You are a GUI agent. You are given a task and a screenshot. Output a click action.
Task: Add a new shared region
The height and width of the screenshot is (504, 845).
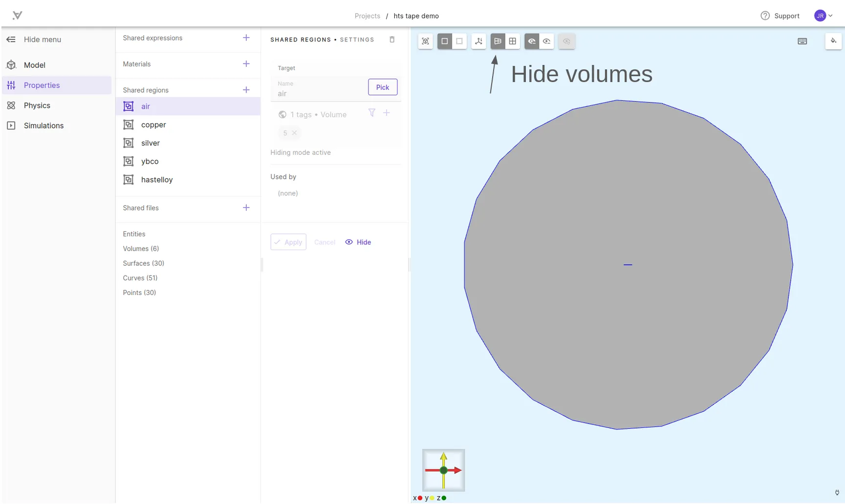(x=246, y=90)
